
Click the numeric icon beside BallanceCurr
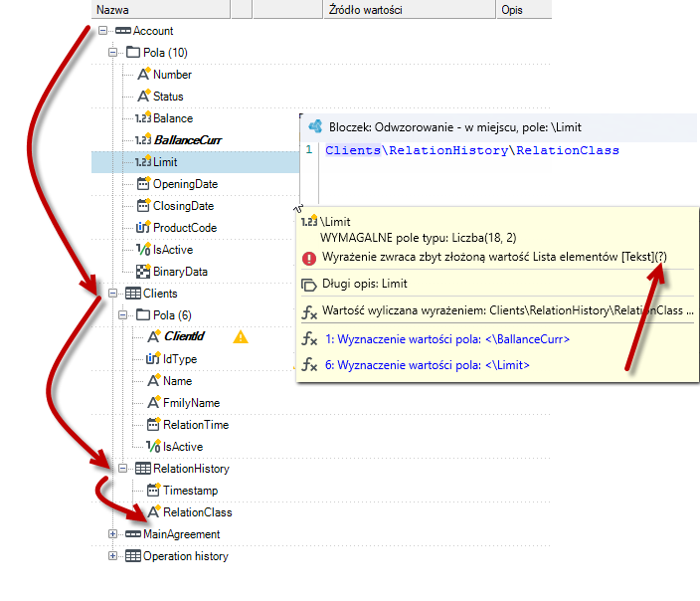click(143, 140)
